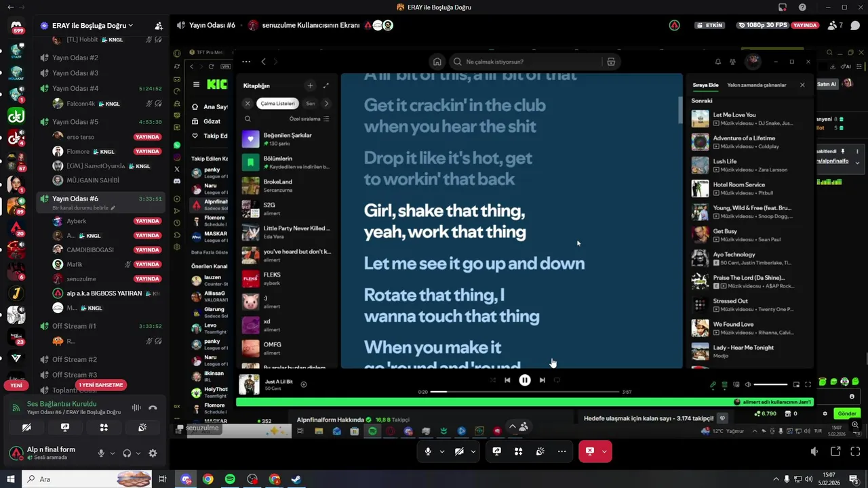Adjust the Spotify volume slider
The height and width of the screenshot is (488, 868).
point(770,385)
